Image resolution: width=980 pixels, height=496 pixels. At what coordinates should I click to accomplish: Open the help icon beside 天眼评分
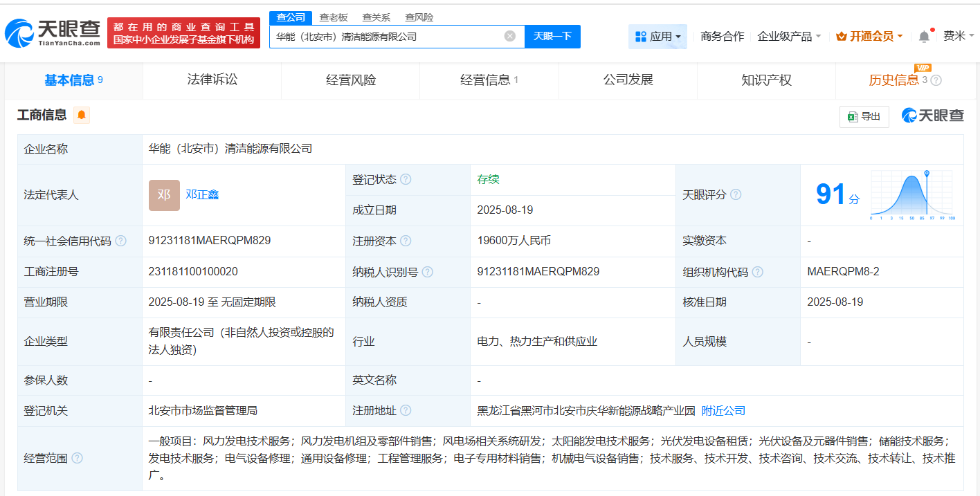(736, 194)
